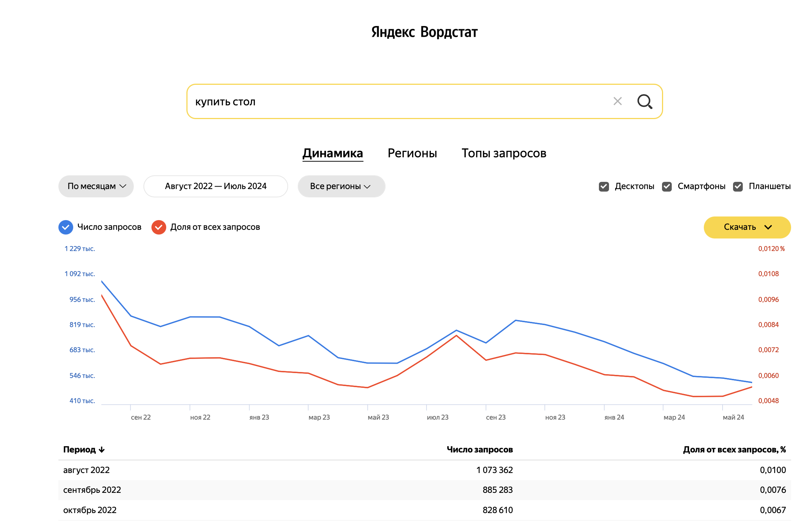
Task: Expand the Все регионы dropdown
Action: point(341,186)
